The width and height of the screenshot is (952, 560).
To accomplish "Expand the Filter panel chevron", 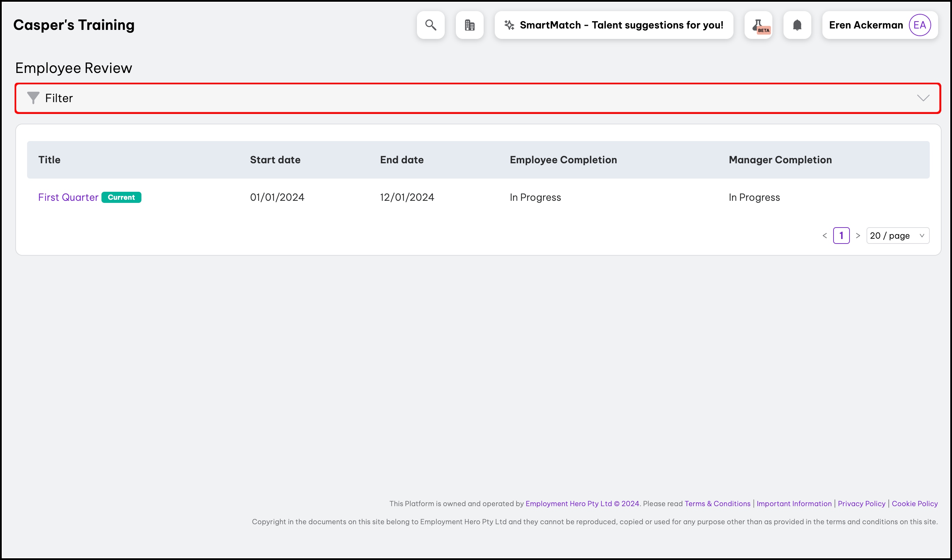I will pyautogui.click(x=923, y=98).
